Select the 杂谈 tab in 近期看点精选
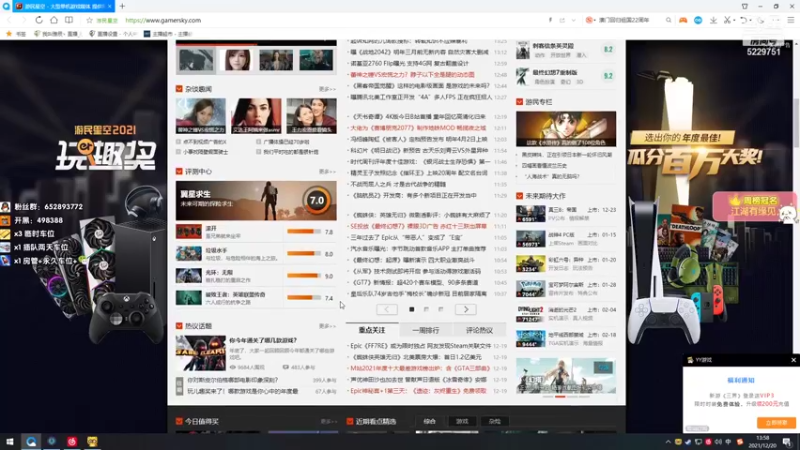 [494, 421]
